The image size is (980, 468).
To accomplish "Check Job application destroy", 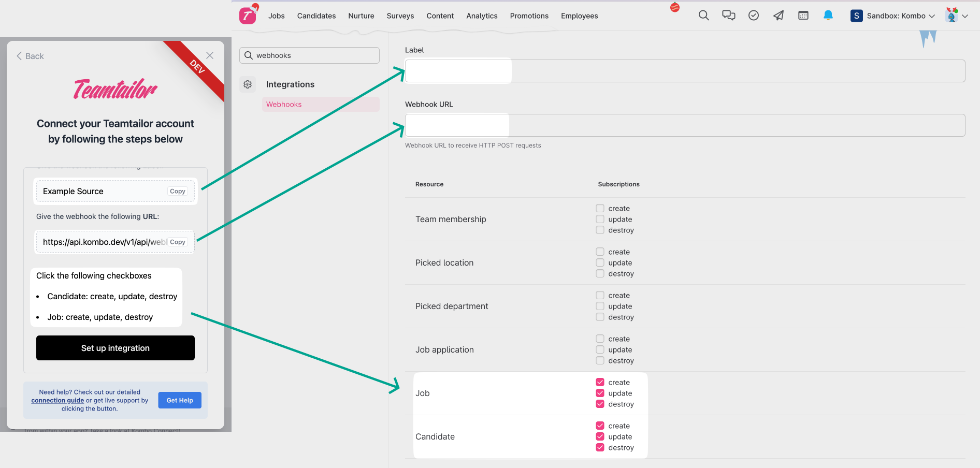I will (x=600, y=360).
